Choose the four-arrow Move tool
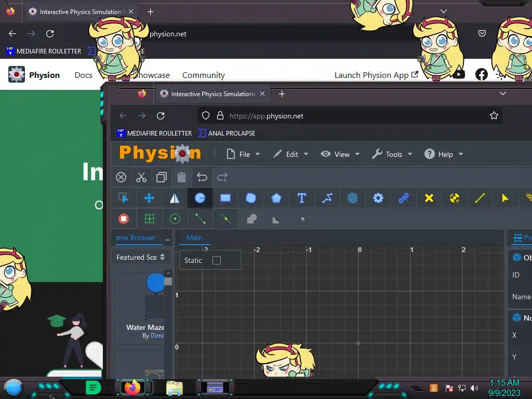 click(x=149, y=198)
